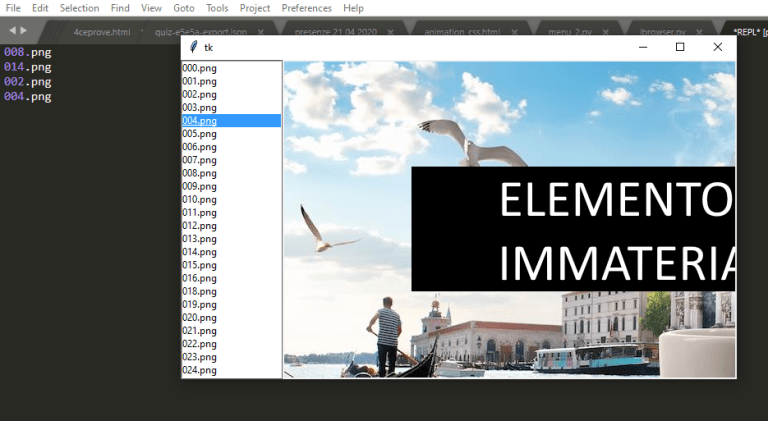Switch to the menu_2.py tab
768x421 pixels.
coord(570,32)
